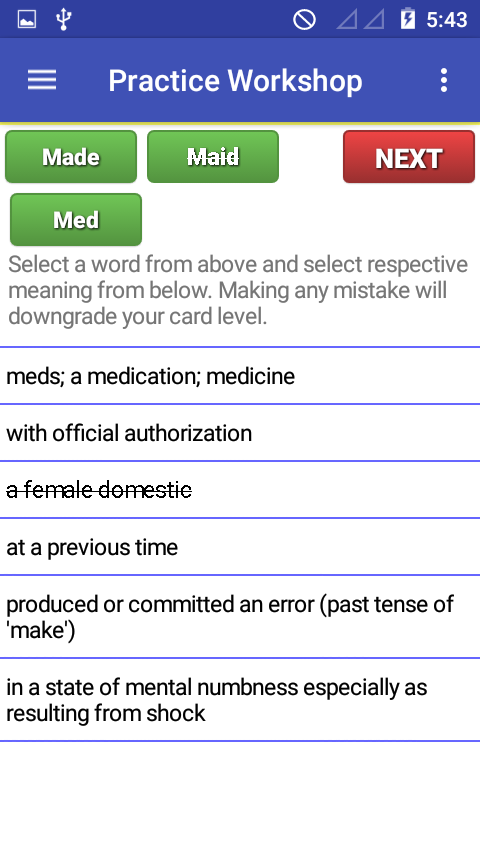This screenshot has width=480, height=854.
Task: Tap the 'Practice Workshop' title
Action: (x=235, y=81)
